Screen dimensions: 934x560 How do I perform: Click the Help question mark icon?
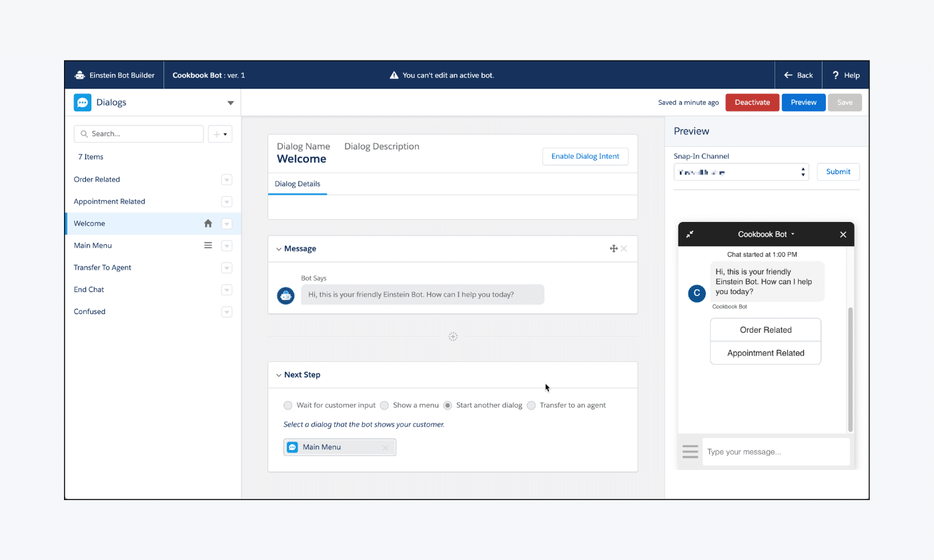(835, 75)
